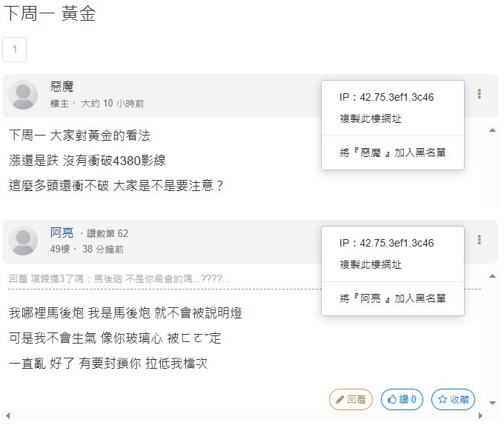The image size is (504, 425).
Task: Like the post with thumbs-up 讚 button
Action: pos(402,399)
